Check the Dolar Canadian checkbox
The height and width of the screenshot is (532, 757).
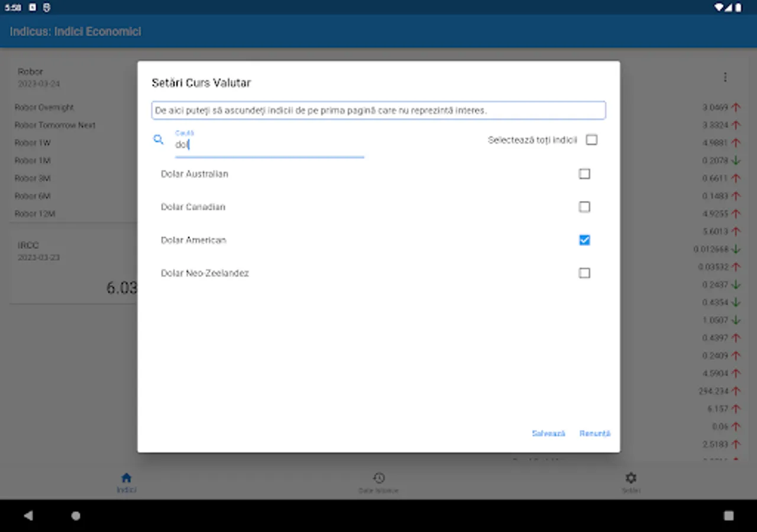584,207
